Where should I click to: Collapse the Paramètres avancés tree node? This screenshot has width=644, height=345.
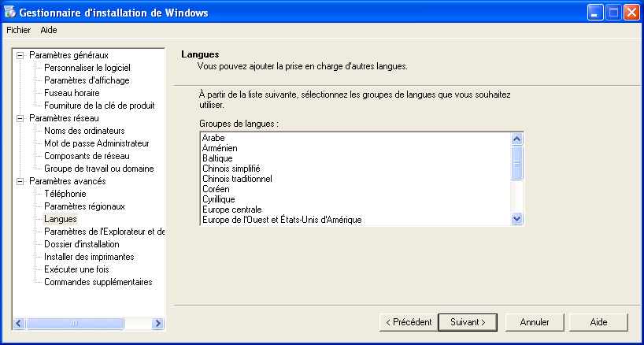click(x=20, y=181)
